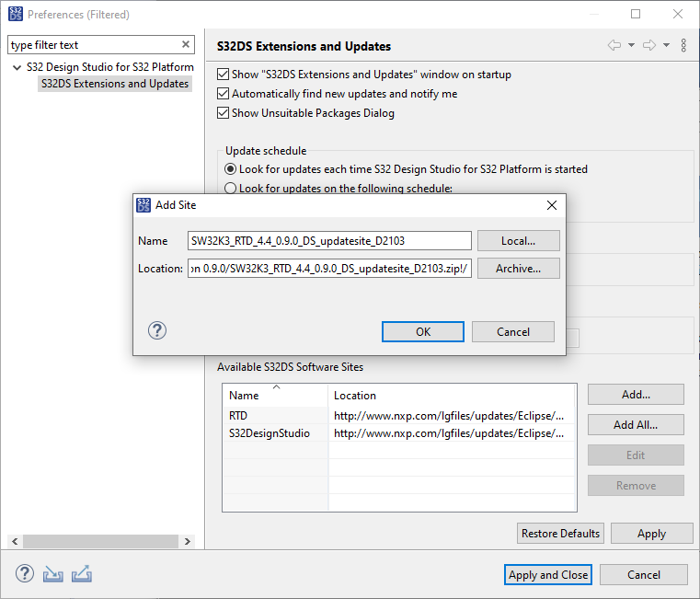The image size is (700, 599).
Task: Click right arrow of tree horizontal scrollbar
Action: tap(188, 541)
